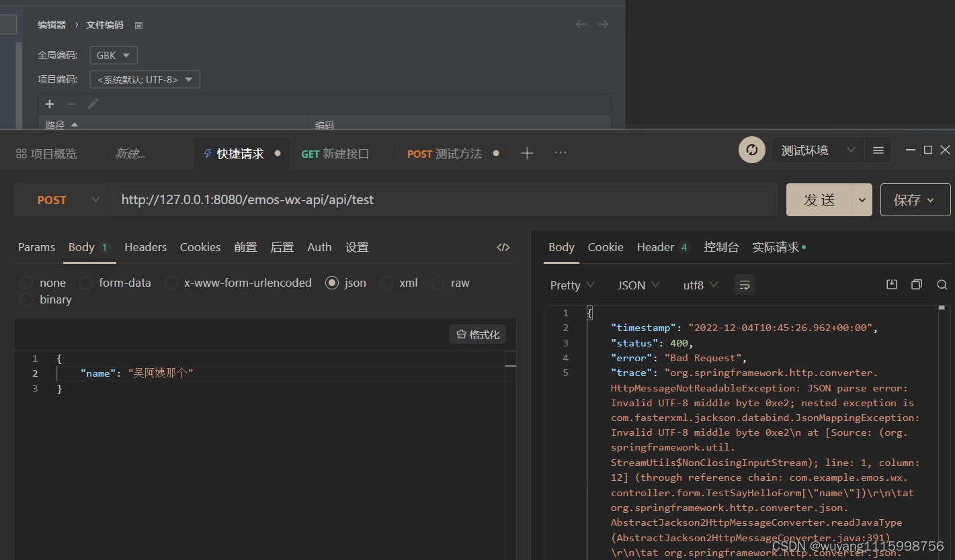955x560 pixels.
Task: Open the response Body tab
Action: (x=561, y=247)
